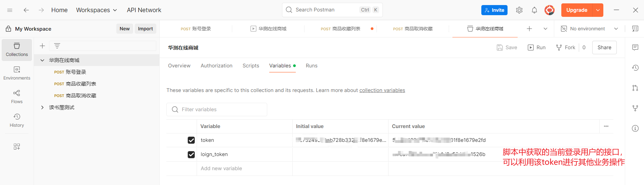Open the configure sidebar apps icon
This screenshot has height=185, width=644.
tap(17, 146)
